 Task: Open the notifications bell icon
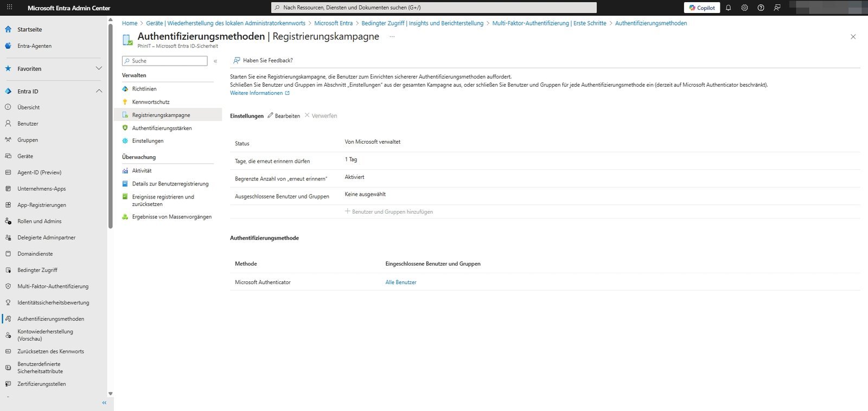729,8
